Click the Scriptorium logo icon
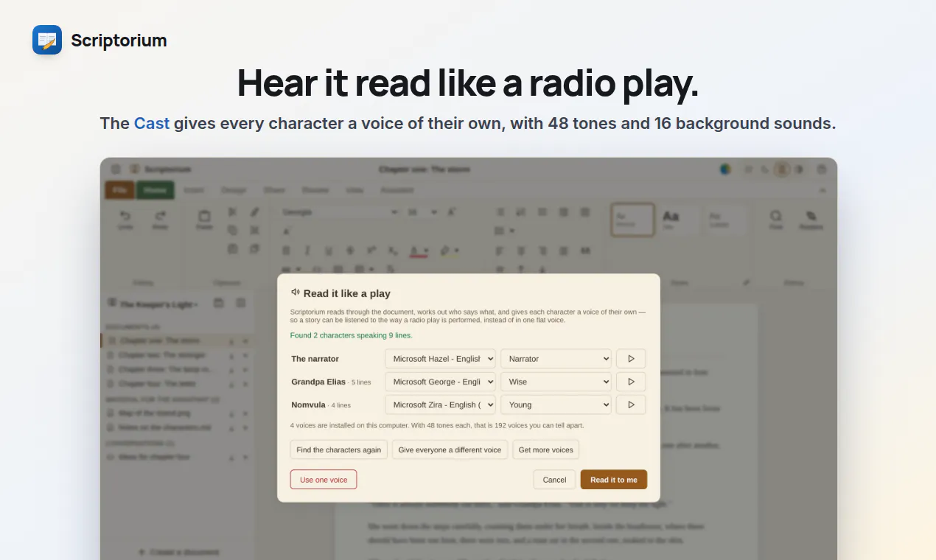This screenshot has height=560, width=936. [47, 40]
